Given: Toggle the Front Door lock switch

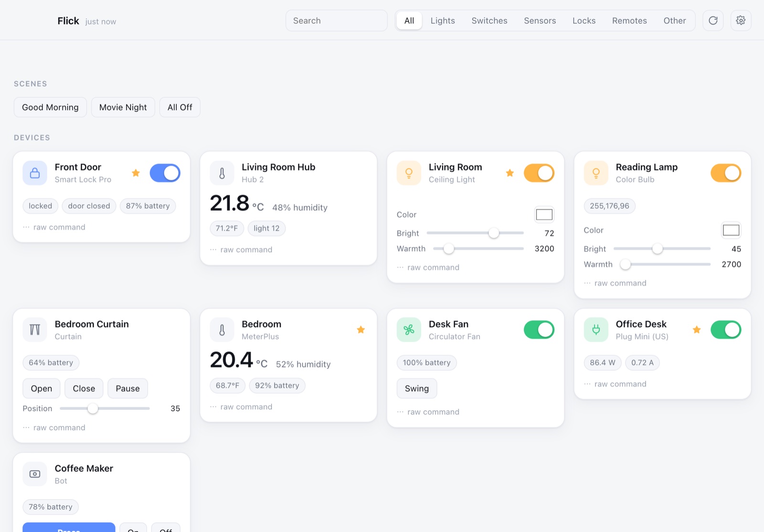Looking at the screenshot, I should pos(165,173).
